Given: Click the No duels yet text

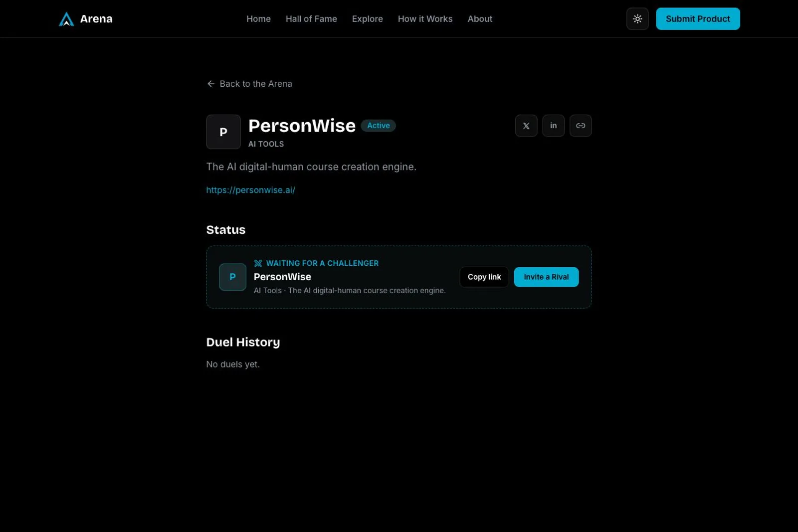Looking at the screenshot, I should [233, 364].
